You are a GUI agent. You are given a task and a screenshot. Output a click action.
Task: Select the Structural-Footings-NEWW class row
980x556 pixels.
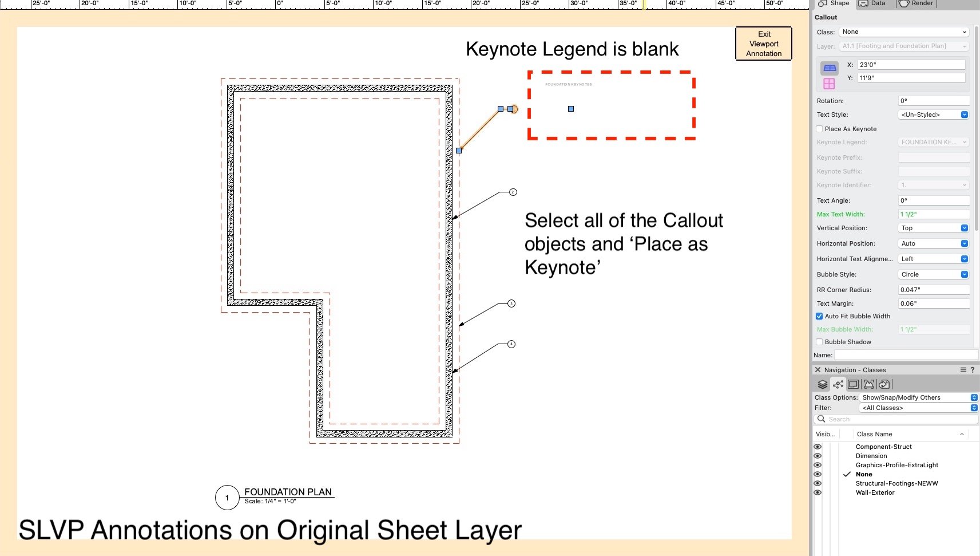click(896, 483)
